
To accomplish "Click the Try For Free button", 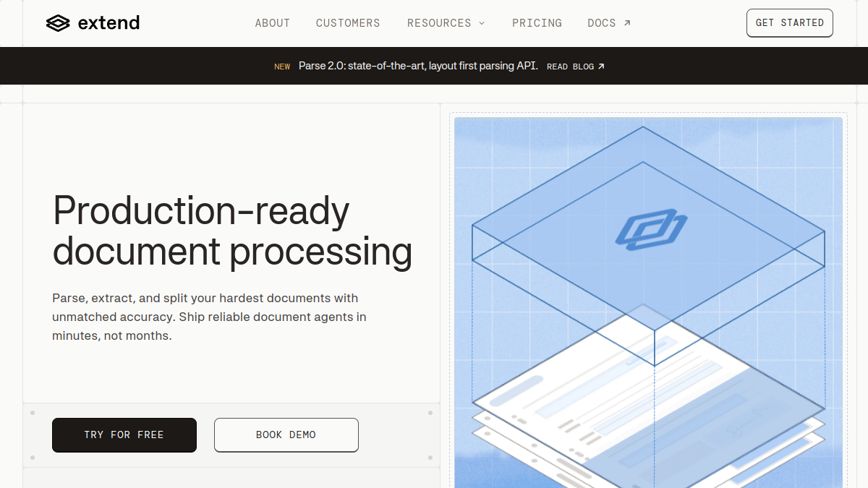I will click(124, 435).
